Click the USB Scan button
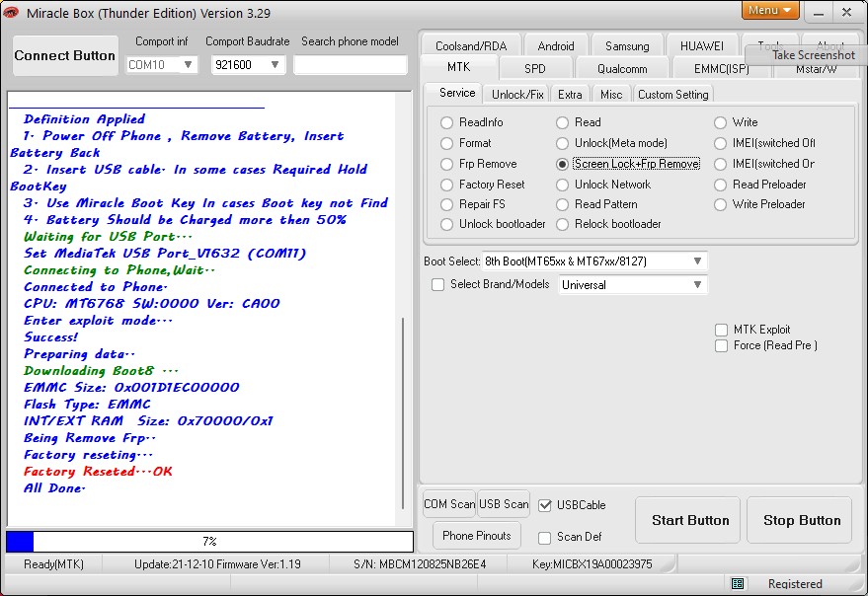 pos(504,504)
